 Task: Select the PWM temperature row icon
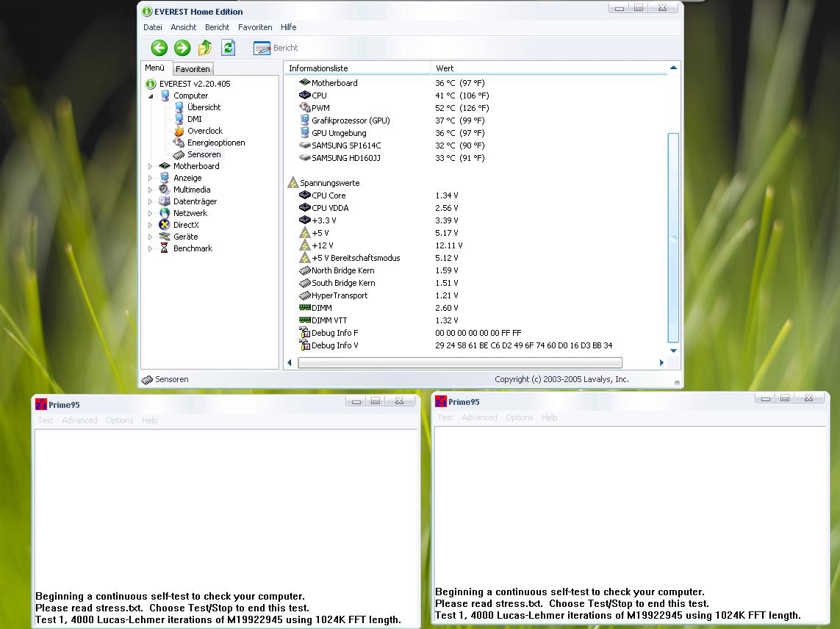305,107
